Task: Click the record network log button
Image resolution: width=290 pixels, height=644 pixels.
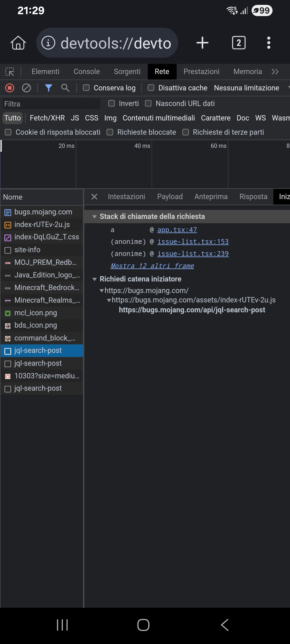Action: point(10,88)
